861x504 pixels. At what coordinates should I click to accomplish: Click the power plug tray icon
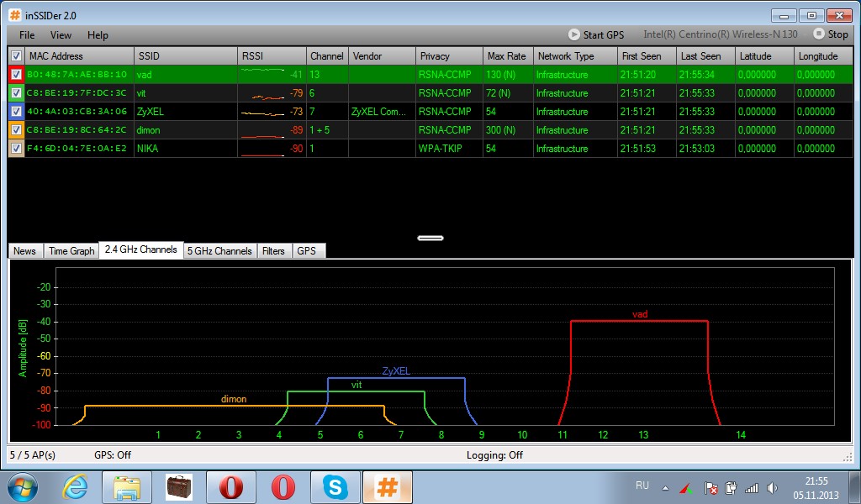(731, 487)
